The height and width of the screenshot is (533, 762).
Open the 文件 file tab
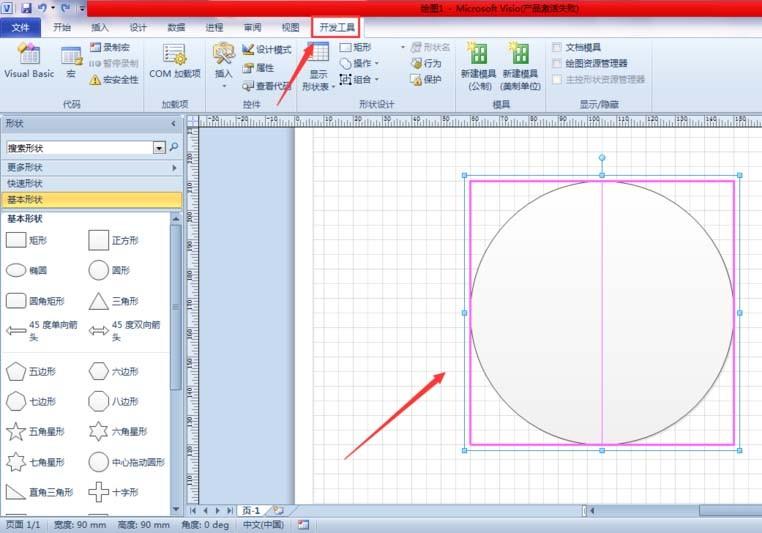click(20, 27)
